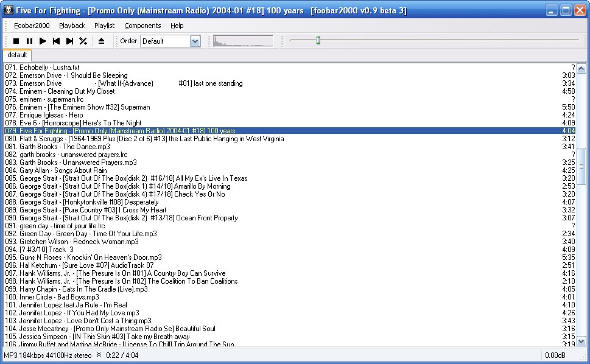Go to the previous track

(56, 41)
